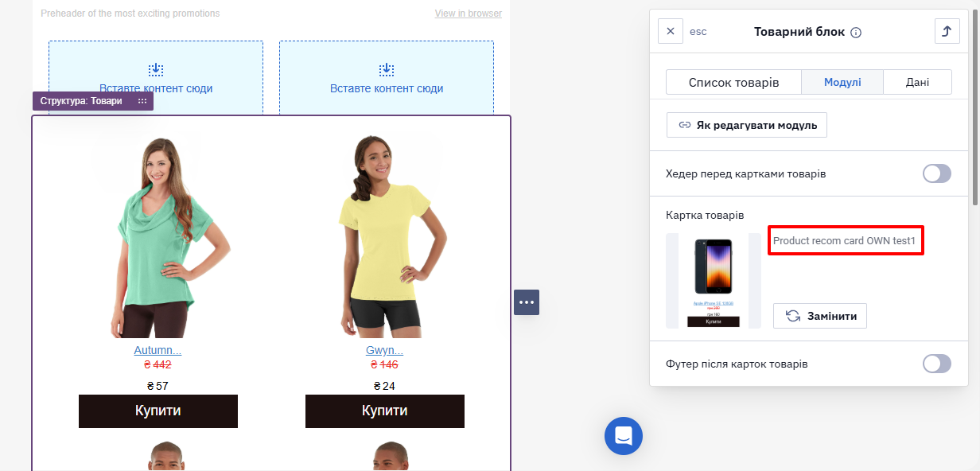Click the current price ₴ 57
The width and height of the screenshot is (980, 471).
click(x=157, y=386)
